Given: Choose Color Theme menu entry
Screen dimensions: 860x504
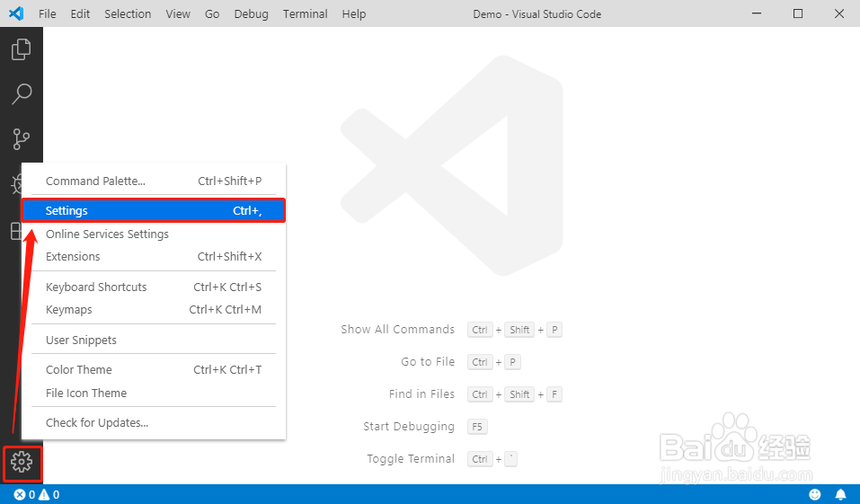Looking at the screenshot, I should 154,370.
